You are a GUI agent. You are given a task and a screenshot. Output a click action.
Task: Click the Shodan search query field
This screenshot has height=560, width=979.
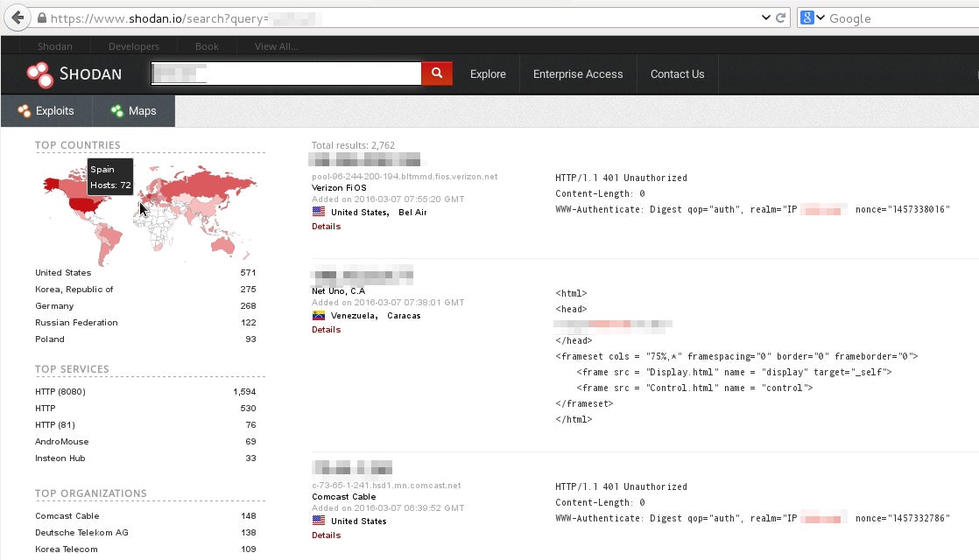[286, 73]
